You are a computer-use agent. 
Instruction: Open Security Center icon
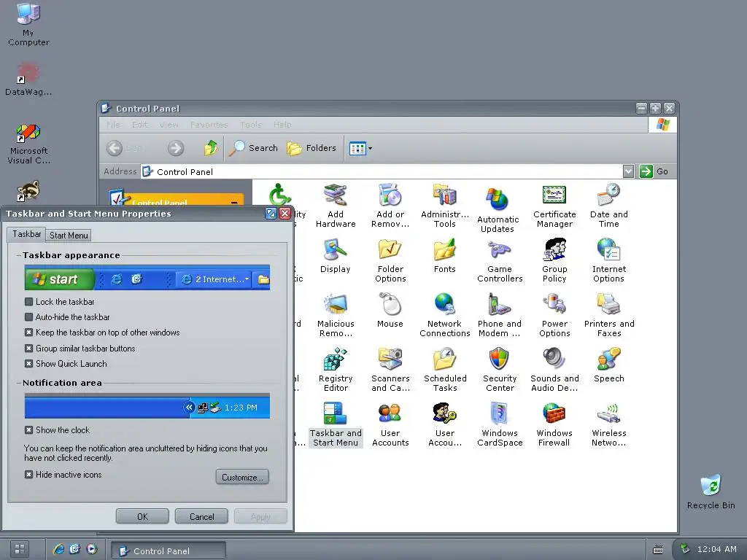click(500, 370)
